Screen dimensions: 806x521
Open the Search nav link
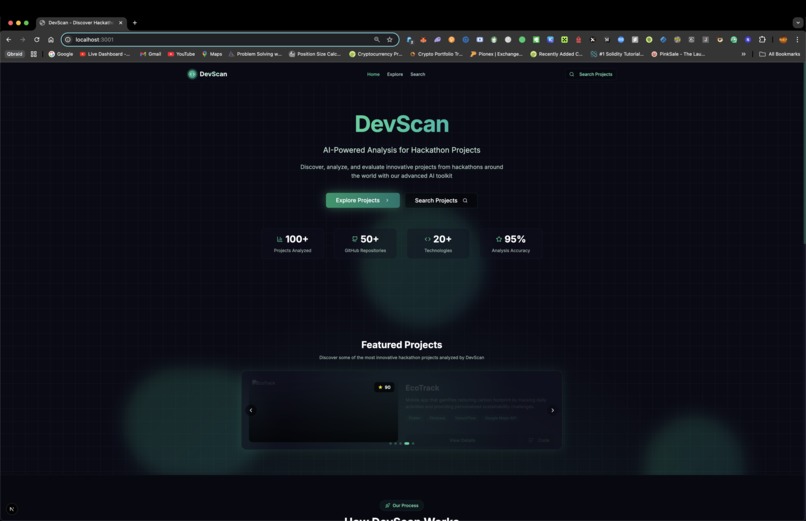coord(417,75)
